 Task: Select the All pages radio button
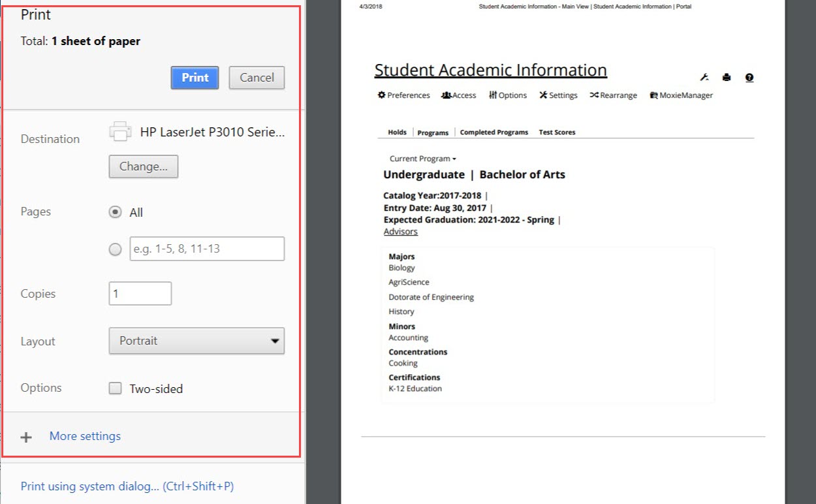tap(116, 212)
